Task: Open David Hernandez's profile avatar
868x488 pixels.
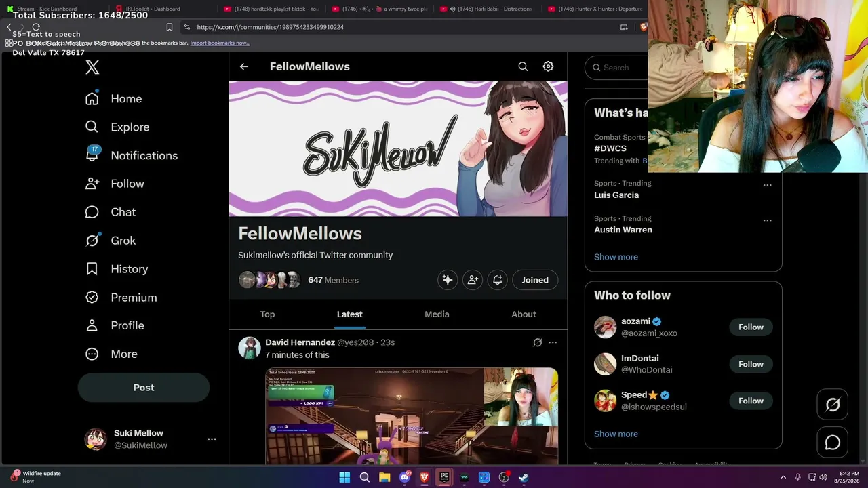Action: pos(250,348)
